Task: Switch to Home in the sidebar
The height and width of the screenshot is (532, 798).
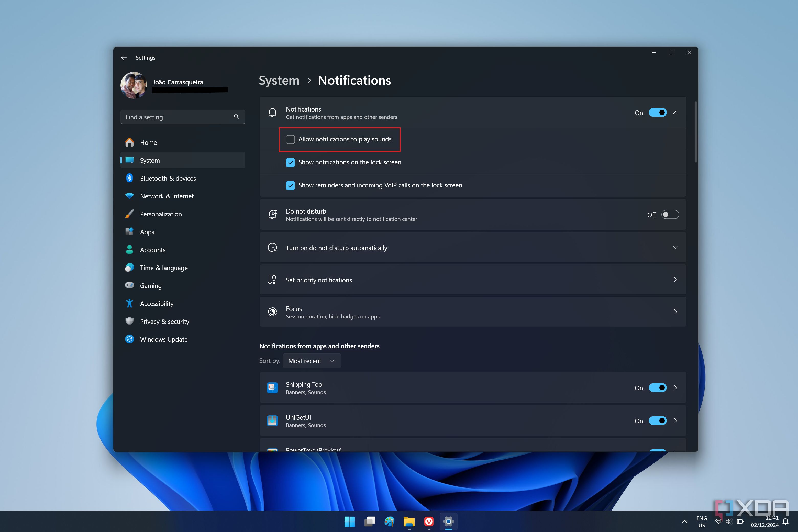Action: pos(148,142)
